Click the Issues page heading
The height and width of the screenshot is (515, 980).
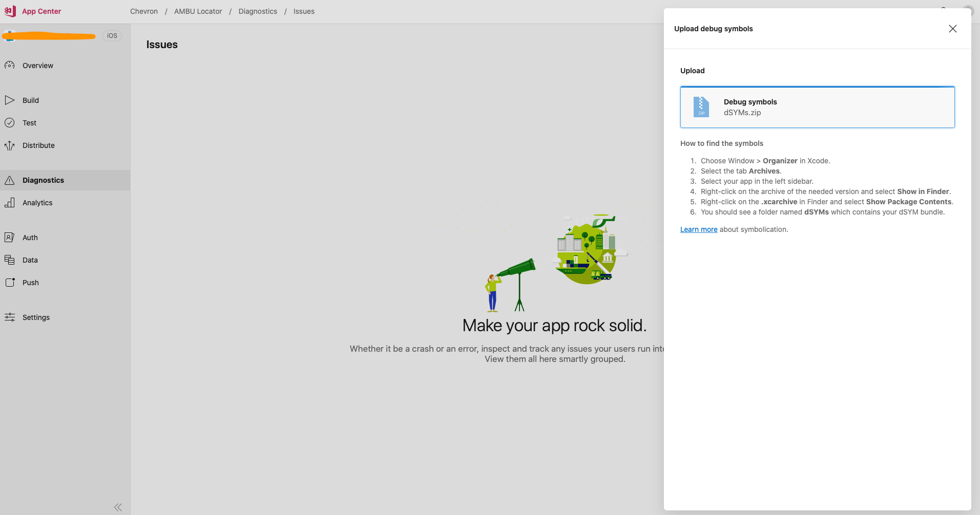162,45
